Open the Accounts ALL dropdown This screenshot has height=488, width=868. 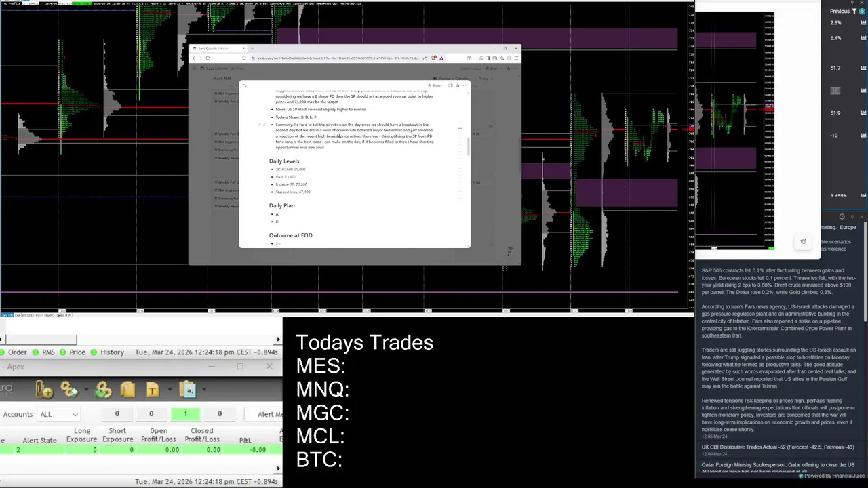tap(59, 414)
